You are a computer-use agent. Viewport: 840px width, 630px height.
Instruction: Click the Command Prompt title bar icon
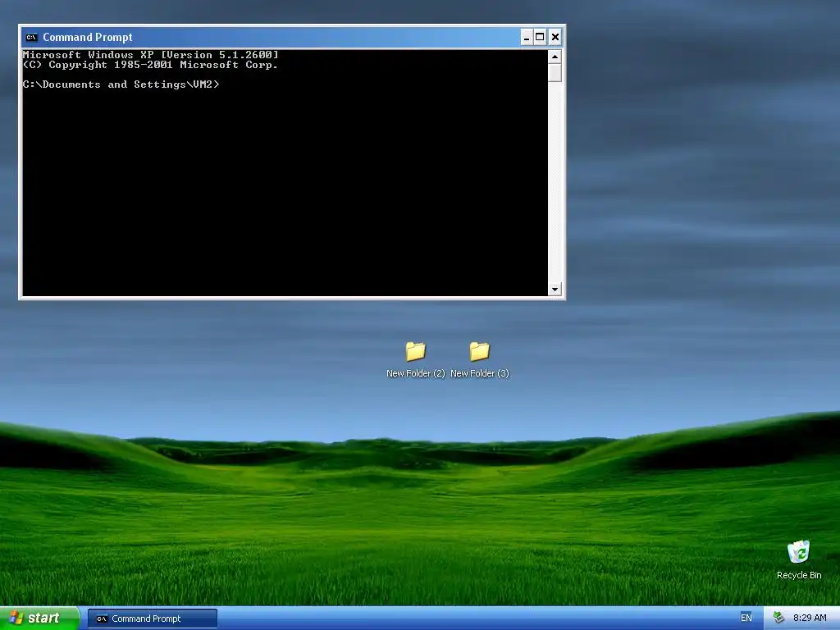click(32, 37)
